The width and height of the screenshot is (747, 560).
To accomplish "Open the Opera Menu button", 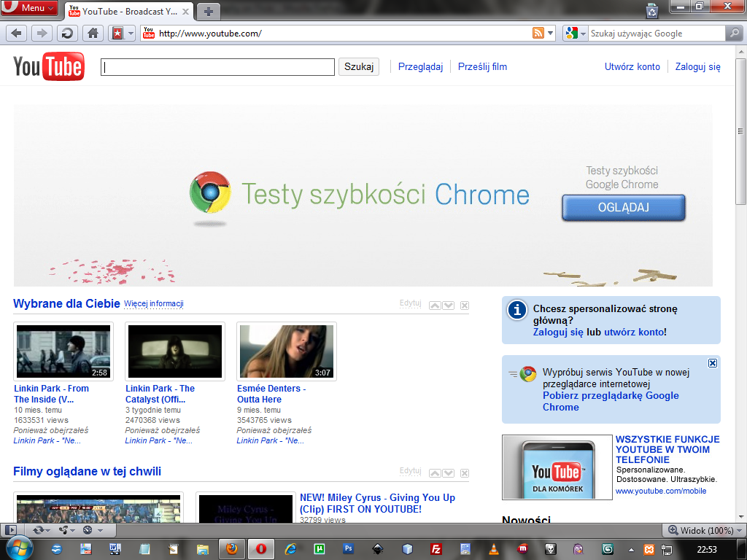I will click(x=29, y=8).
